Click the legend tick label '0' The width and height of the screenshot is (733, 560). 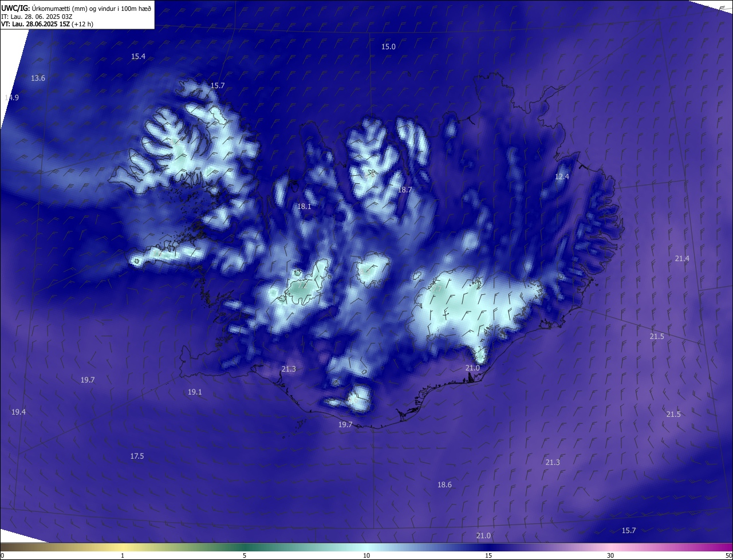tap(2, 555)
